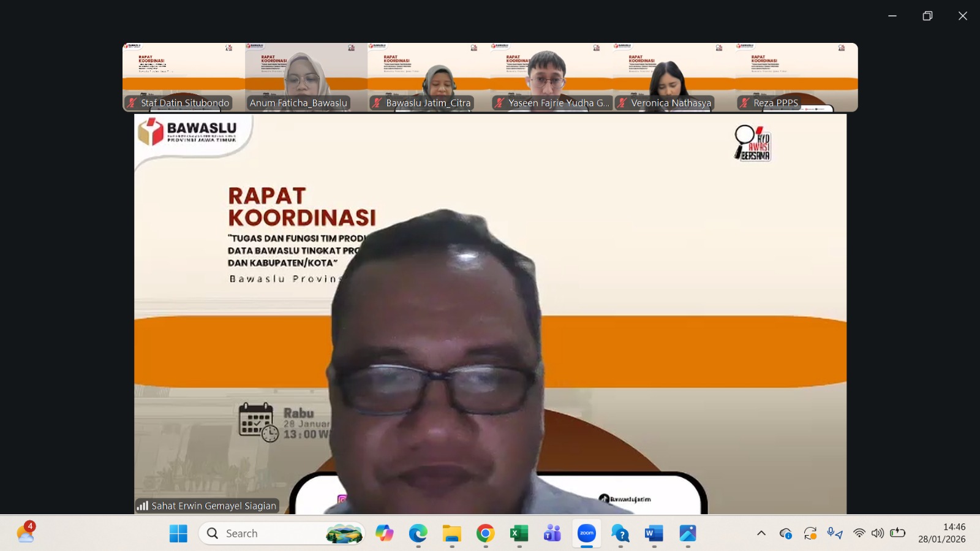Open Wi-Fi network settings from the tray

pyautogui.click(x=859, y=533)
